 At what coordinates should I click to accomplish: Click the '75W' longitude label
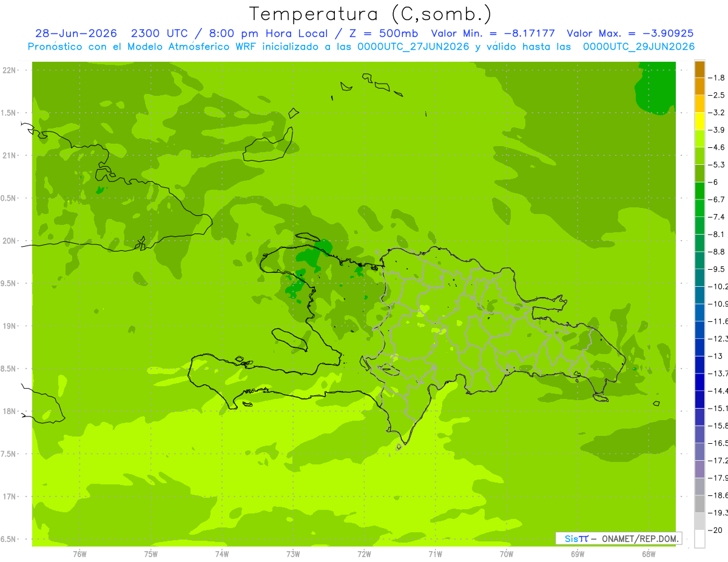(151, 554)
